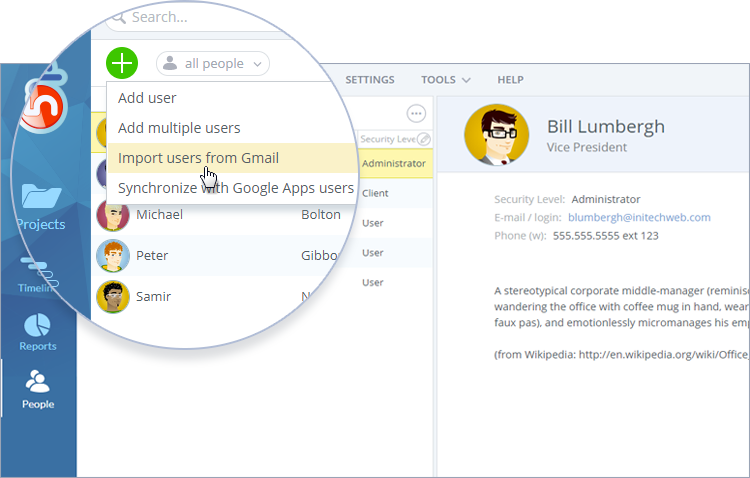Click the Administrator security level cell
750x478 pixels.
394,164
